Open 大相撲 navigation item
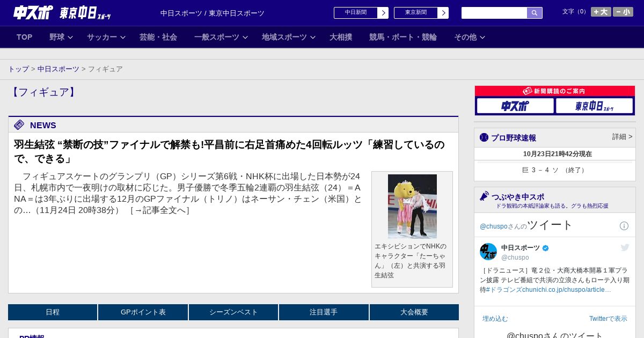Image resolution: width=644 pixels, height=338 pixels. [x=341, y=37]
